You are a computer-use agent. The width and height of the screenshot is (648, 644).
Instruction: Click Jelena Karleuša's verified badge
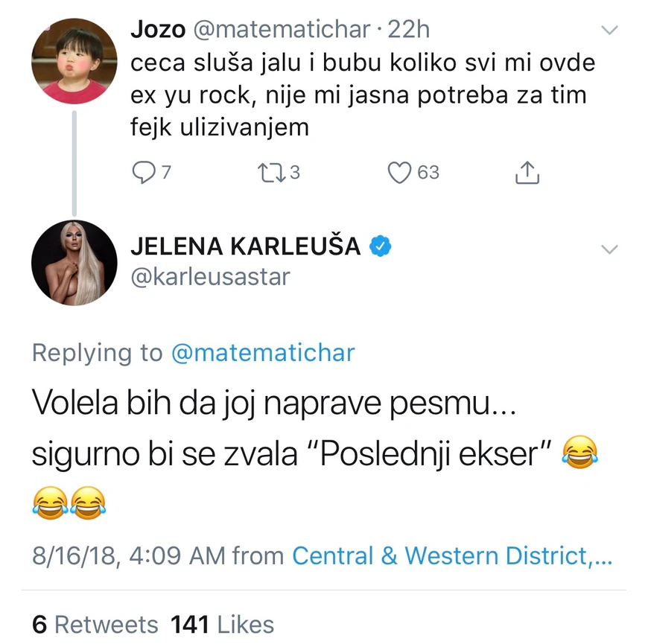[x=381, y=246]
